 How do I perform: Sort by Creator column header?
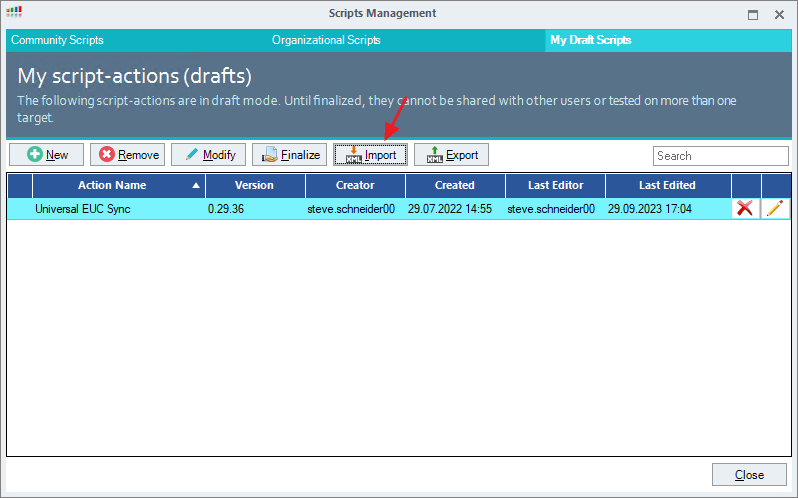click(x=355, y=185)
